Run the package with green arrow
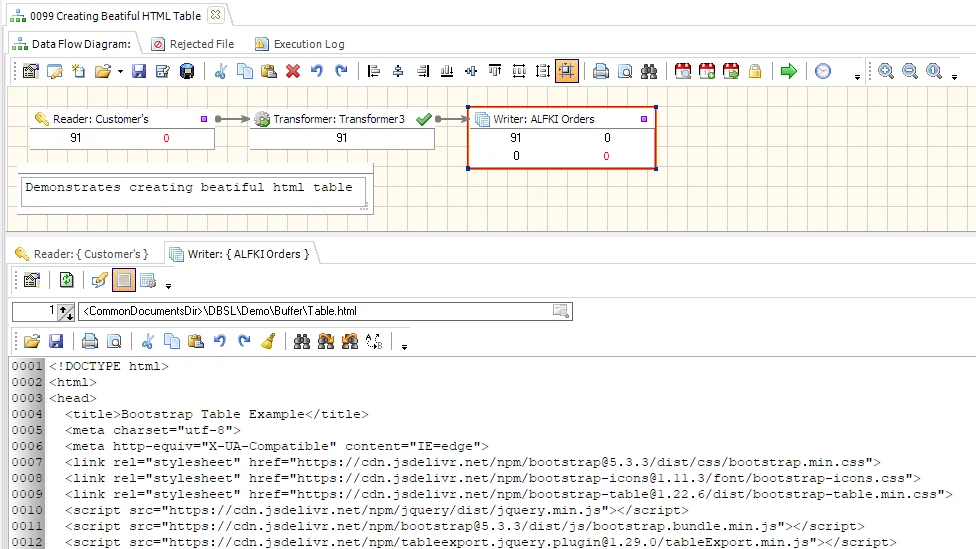Viewport: 976px width, 549px height. [789, 71]
